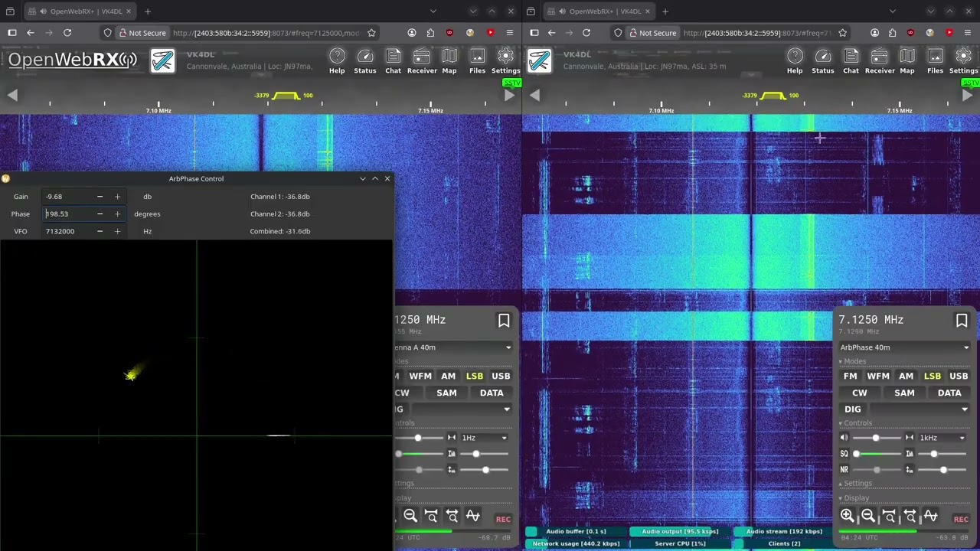Click SSTV bookmark marker in right window
Viewport: 980px width, 551px height.
(971, 83)
